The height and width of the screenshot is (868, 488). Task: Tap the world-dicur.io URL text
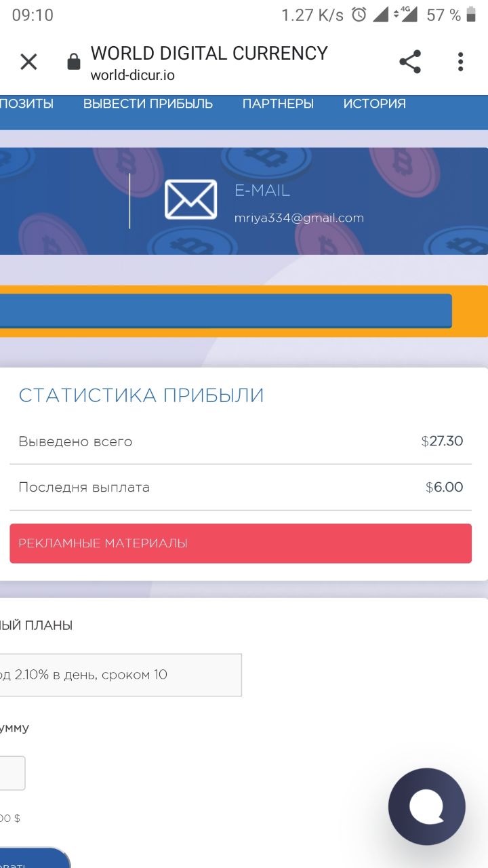point(133,75)
